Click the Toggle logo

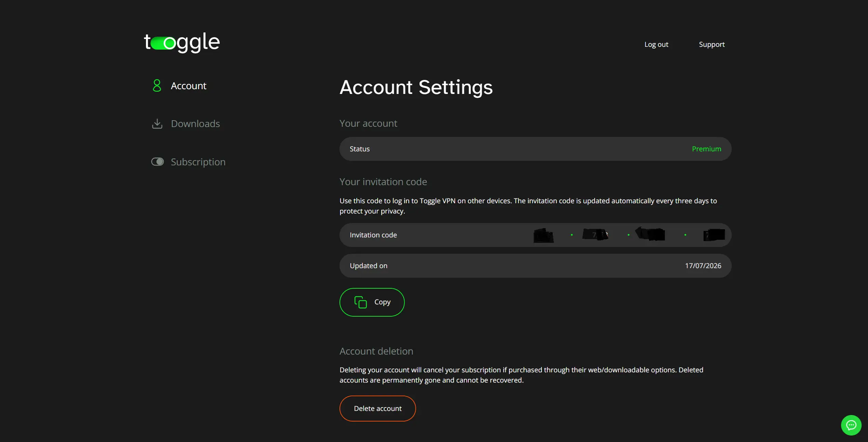(182, 43)
